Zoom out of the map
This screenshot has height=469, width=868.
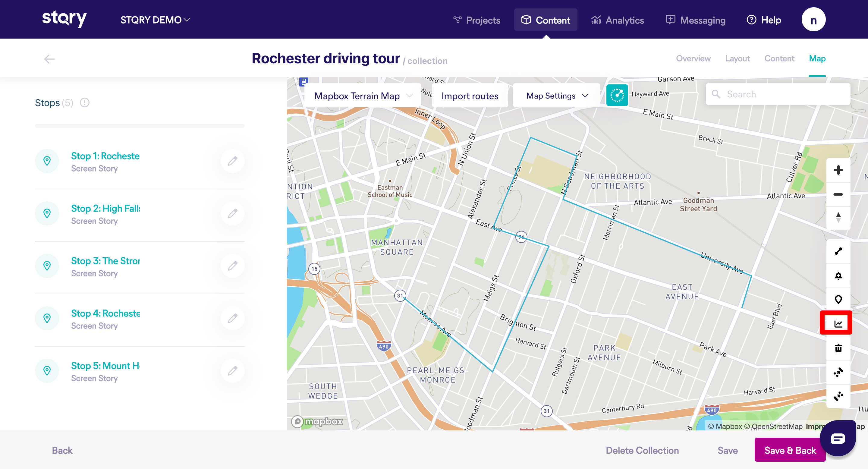click(x=838, y=194)
